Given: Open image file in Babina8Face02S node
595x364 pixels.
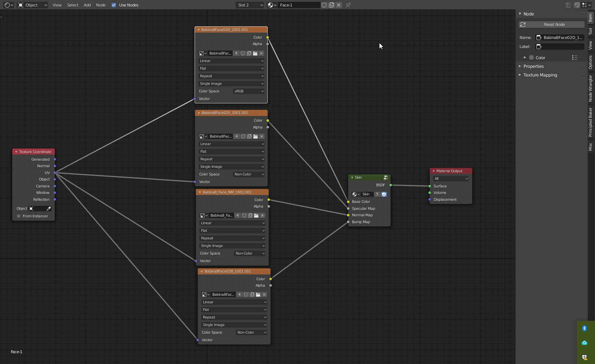Looking at the screenshot, I should click(256, 136).
